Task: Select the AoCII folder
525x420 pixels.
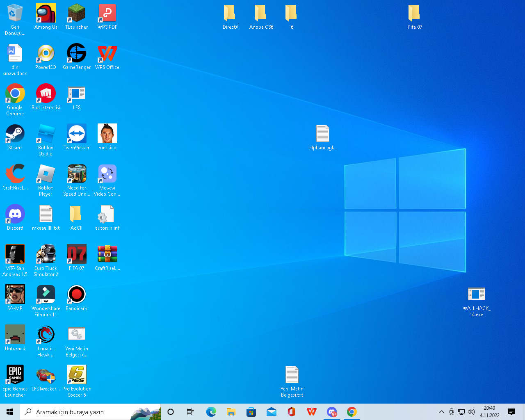Action: [x=77, y=214]
